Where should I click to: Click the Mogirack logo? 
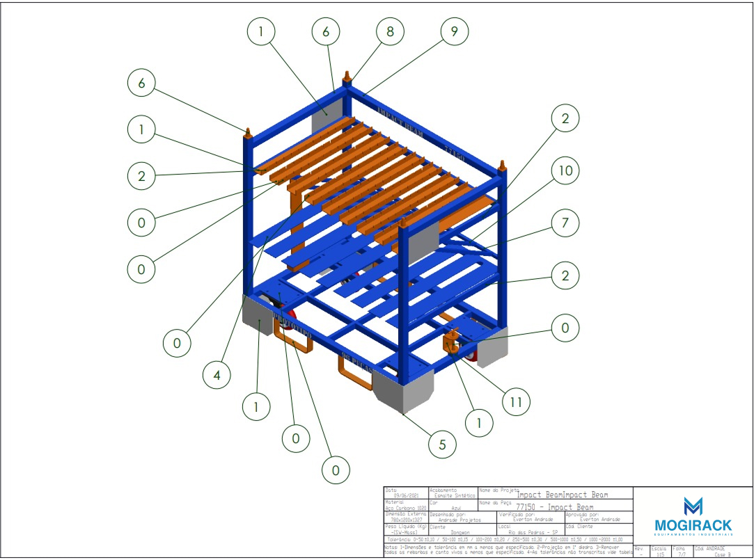click(693, 515)
